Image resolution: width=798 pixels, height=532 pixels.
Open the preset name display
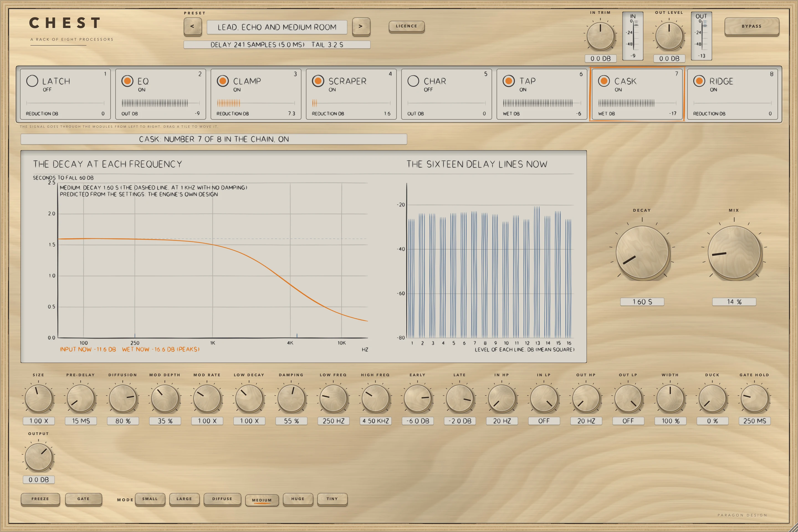coord(277,27)
